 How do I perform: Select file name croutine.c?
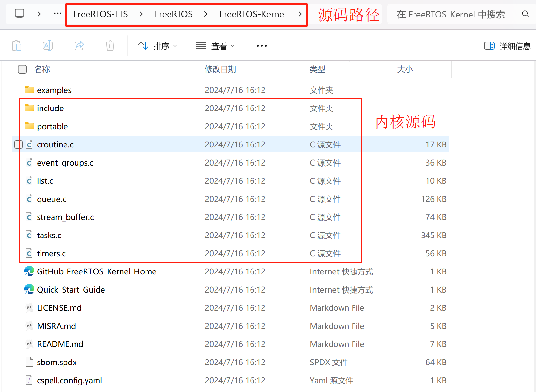tap(55, 144)
